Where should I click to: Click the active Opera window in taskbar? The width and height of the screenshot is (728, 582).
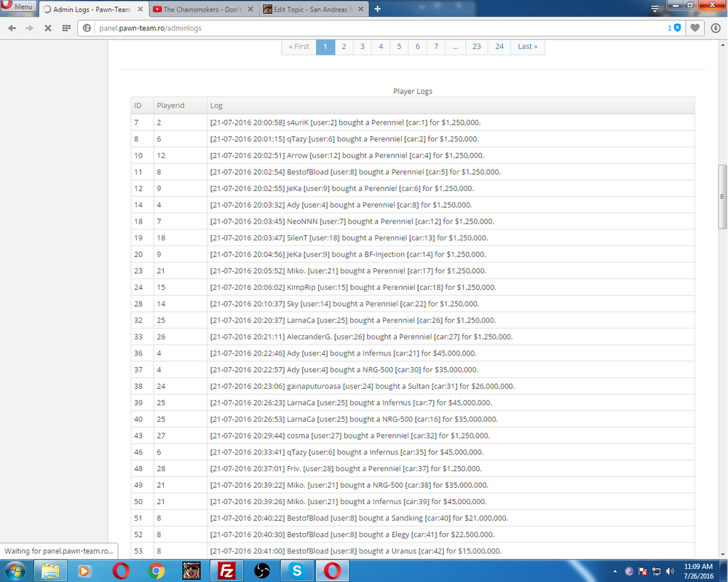tap(332, 571)
